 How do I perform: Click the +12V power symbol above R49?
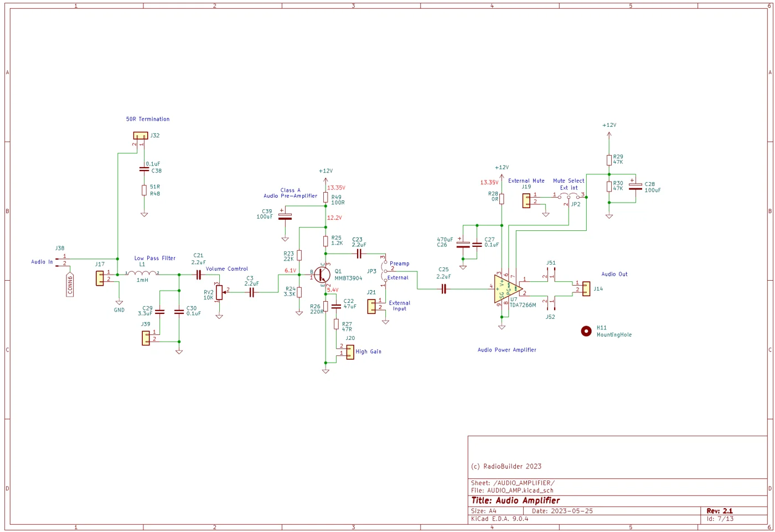tap(325, 176)
